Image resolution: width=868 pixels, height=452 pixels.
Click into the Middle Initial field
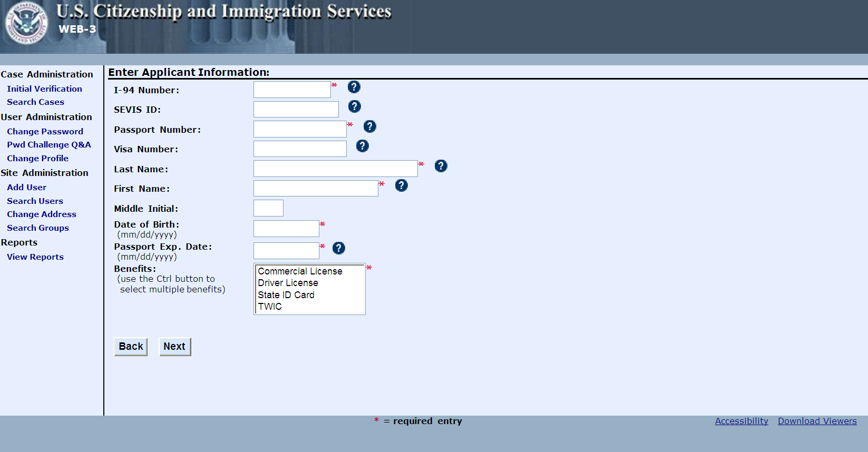pyautogui.click(x=268, y=208)
